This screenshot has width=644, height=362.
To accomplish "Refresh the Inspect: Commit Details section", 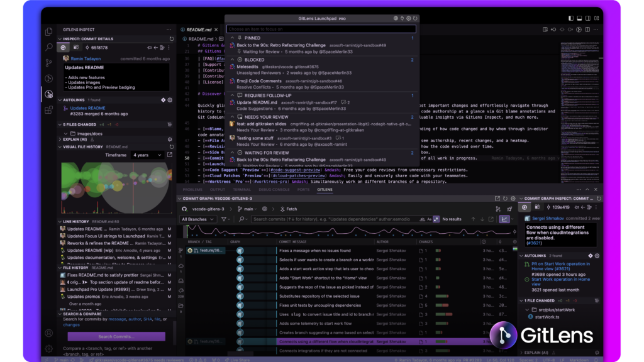I will point(172,39).
